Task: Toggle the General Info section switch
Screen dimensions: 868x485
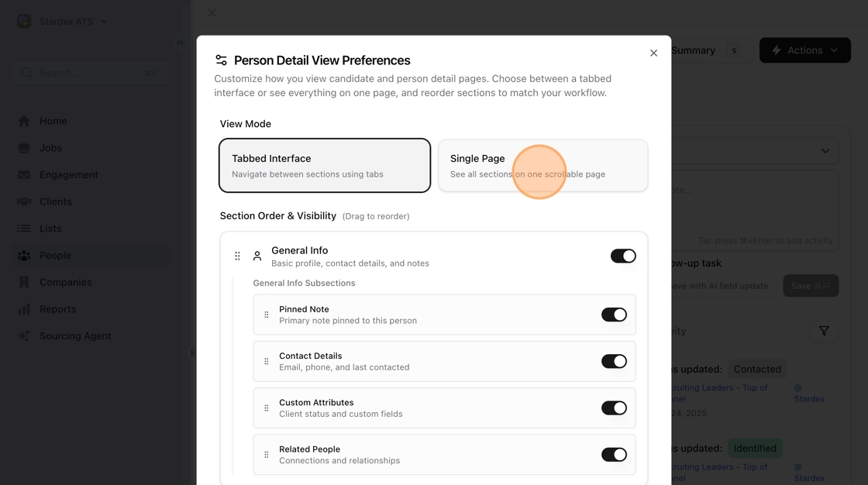Action: click(622, 256)
